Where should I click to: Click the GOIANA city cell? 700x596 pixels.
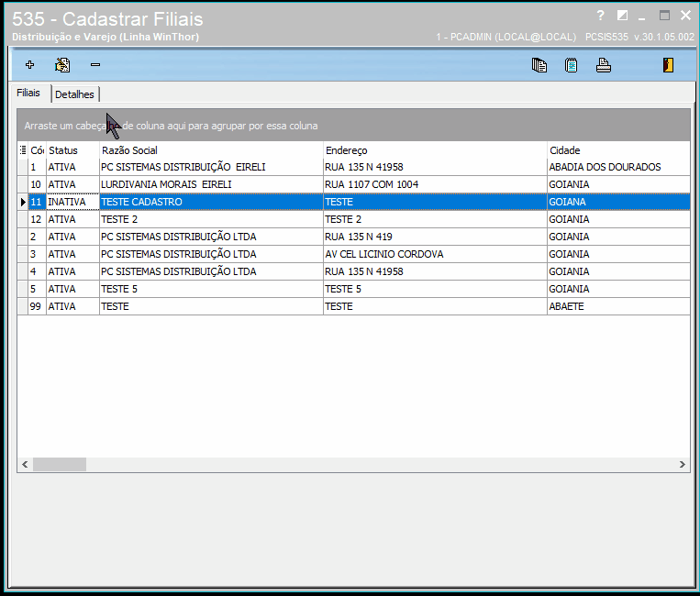(x=618, y=202)
